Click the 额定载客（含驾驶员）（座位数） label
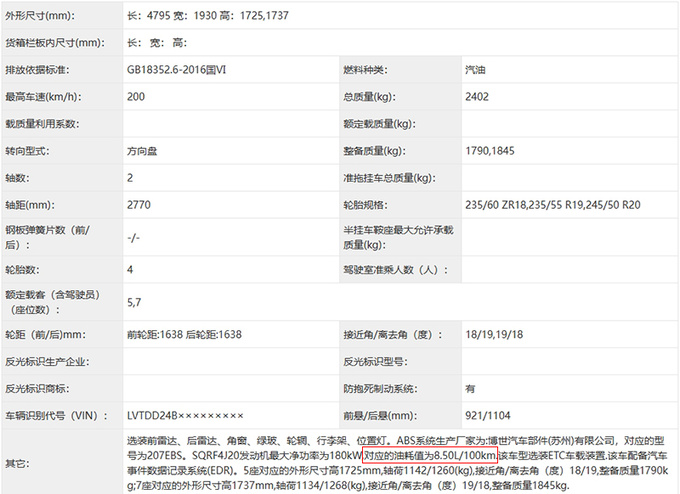This screenshot has width=680, height=494. (52, 302)
